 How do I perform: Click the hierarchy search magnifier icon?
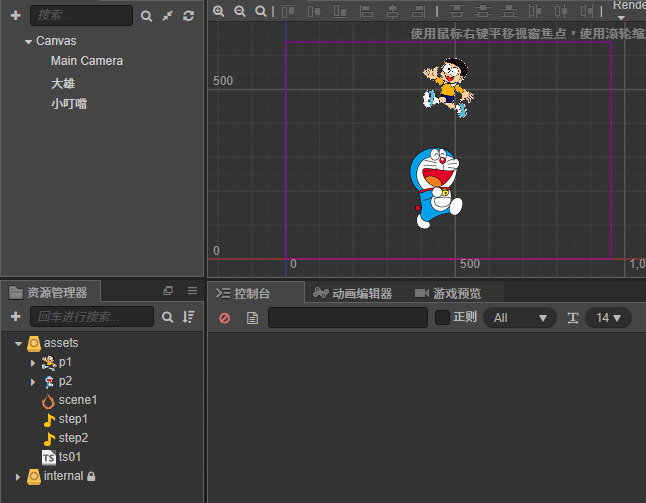click(146, 16)
